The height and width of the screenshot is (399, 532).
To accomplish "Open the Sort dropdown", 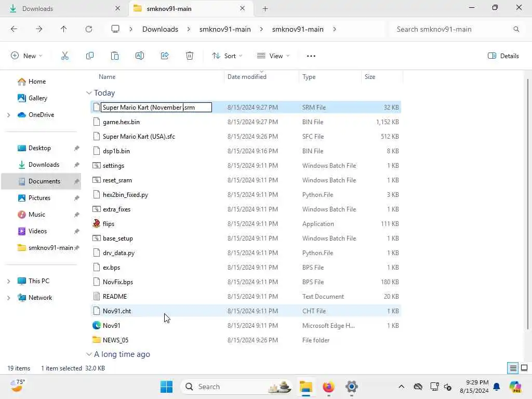I will pos(227,56).
